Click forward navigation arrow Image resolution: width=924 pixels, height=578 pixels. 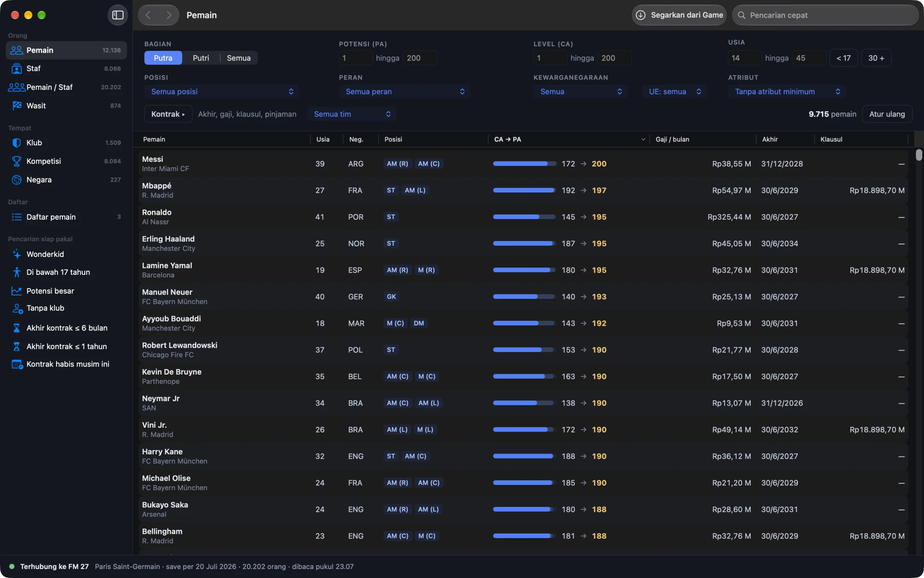(x=169, y=15)
